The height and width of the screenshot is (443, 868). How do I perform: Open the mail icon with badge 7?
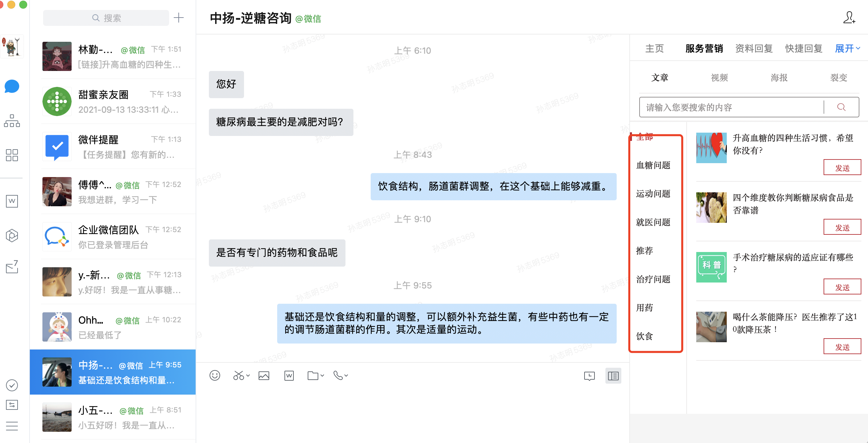click(x=12, y=267)
